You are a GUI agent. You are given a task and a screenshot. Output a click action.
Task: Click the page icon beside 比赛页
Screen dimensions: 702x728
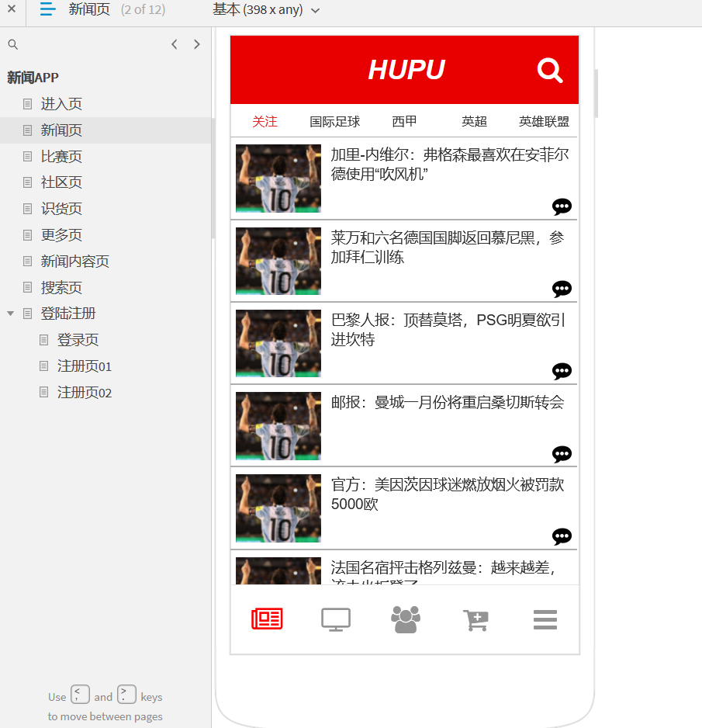point(28,157)
